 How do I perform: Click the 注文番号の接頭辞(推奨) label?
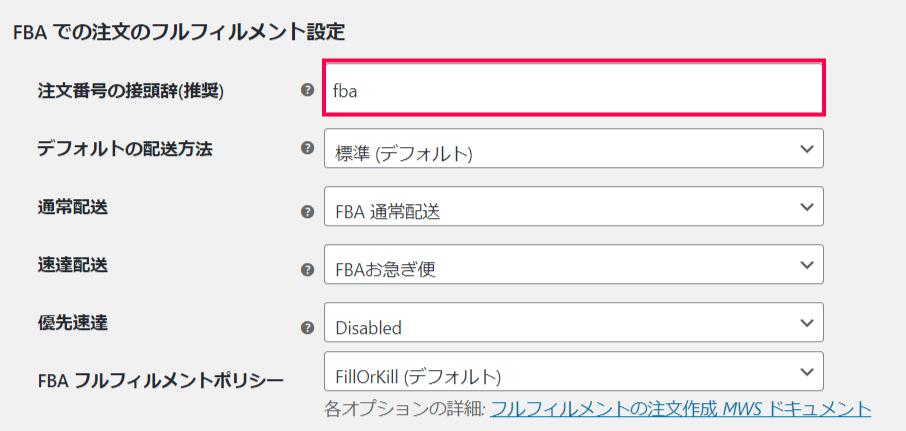pos(130,91)
